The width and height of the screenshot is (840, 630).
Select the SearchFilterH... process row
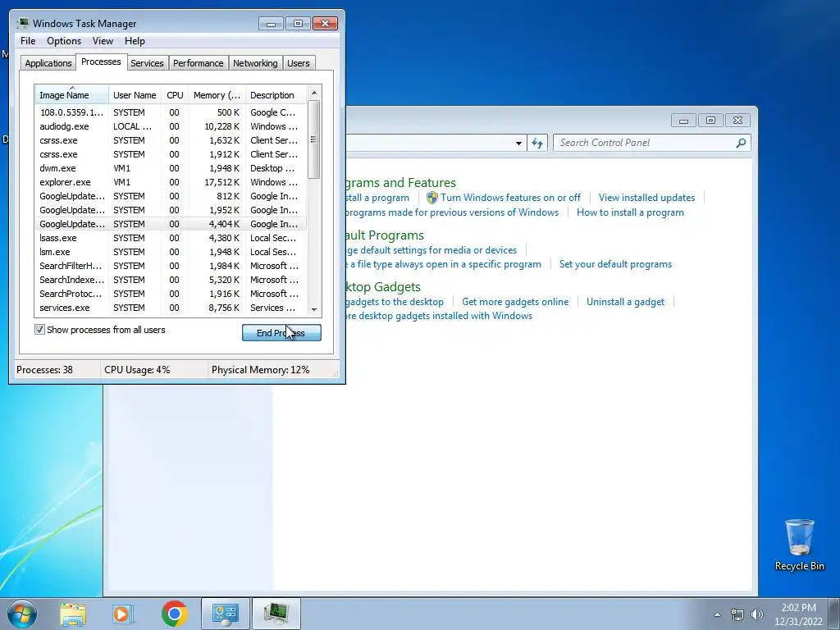coord(171,266)
